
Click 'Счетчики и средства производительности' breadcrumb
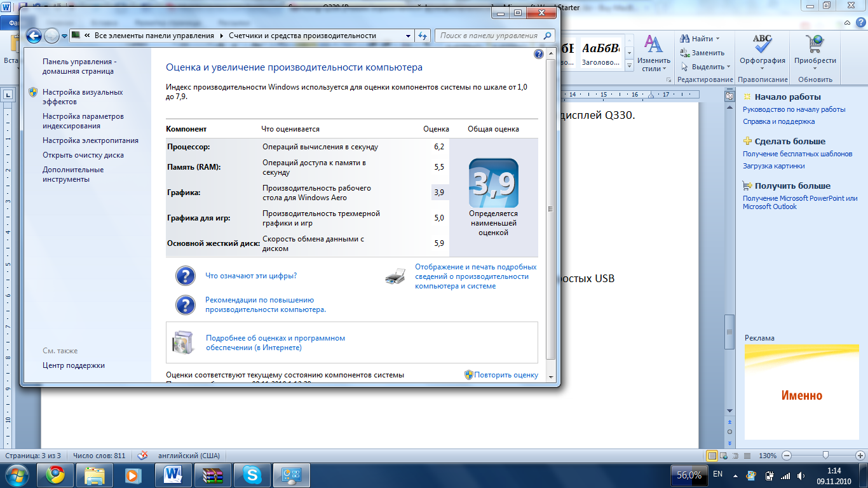[302, 36]
